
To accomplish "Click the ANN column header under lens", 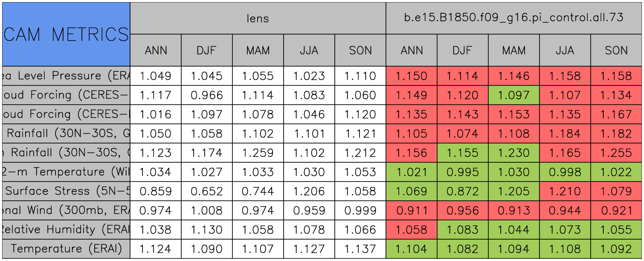I will coord(156,50).
